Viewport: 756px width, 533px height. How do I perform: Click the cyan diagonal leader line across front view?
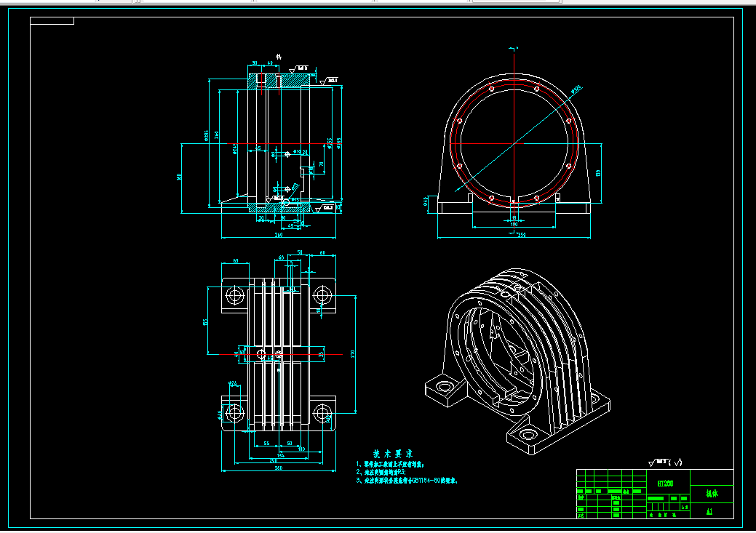point(515,143)
